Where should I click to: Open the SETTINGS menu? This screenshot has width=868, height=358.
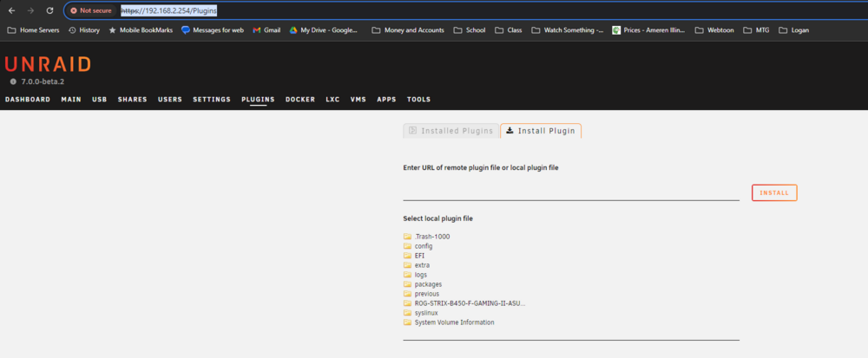point(212,100)
